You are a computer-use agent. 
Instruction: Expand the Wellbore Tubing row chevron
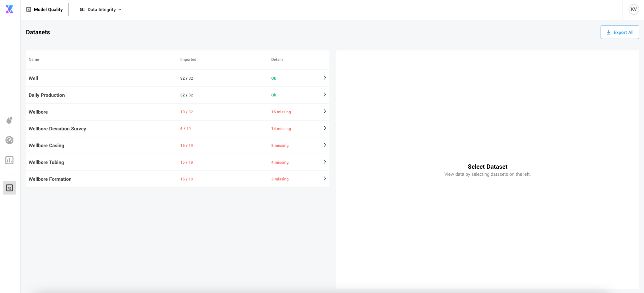[325, 162]
